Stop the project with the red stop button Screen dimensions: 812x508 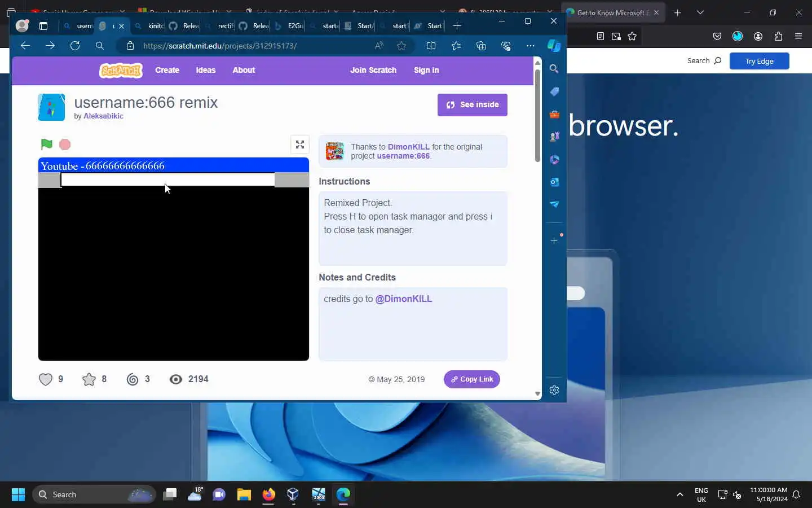(x=65, y=144)
